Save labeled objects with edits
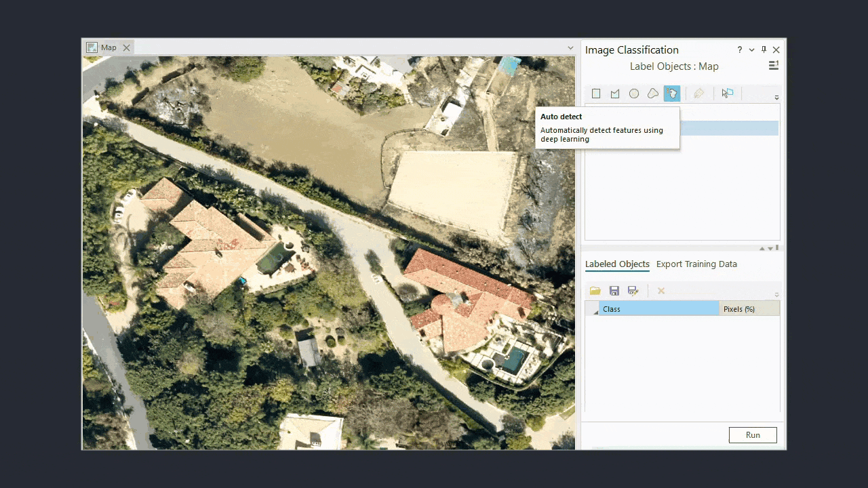The image size is (868, 488). pos(633,290)
